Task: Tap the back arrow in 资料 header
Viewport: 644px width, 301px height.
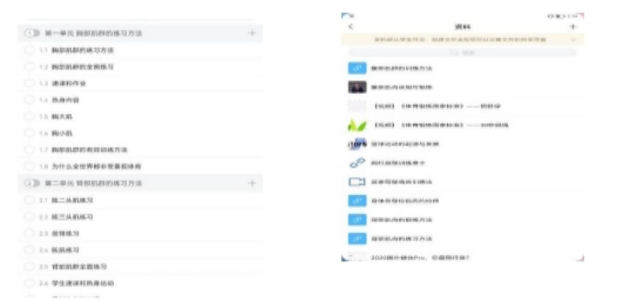Action: coord(350,27)
